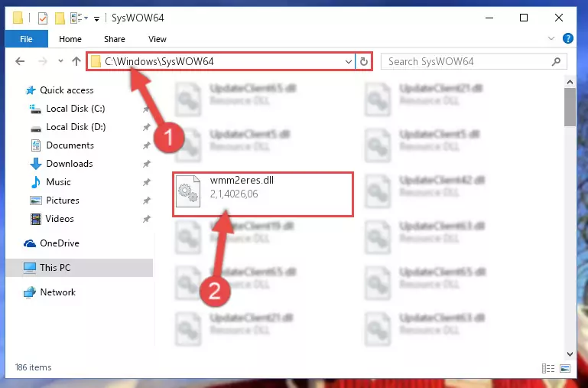Select Quick access in navigation pane

(67, 90)
